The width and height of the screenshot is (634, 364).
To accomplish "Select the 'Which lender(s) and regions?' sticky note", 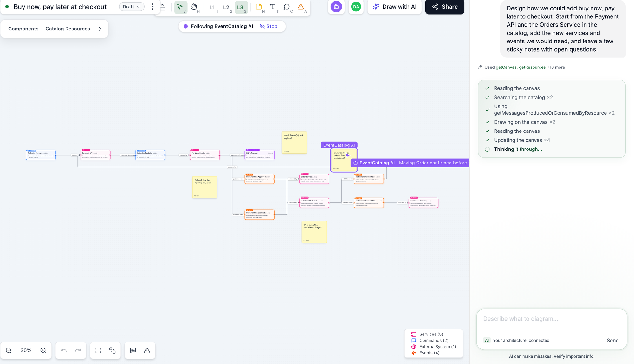I will [x=294, y=143].
